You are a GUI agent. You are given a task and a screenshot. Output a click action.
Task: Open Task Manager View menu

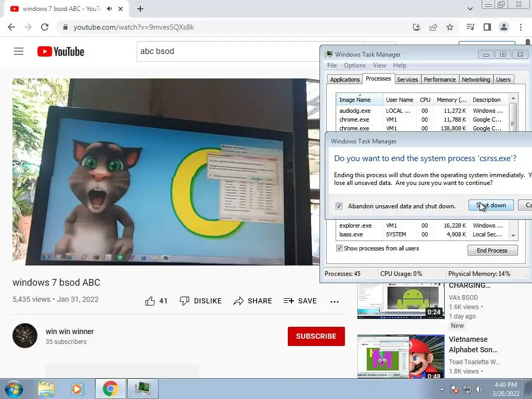(379, 65)
